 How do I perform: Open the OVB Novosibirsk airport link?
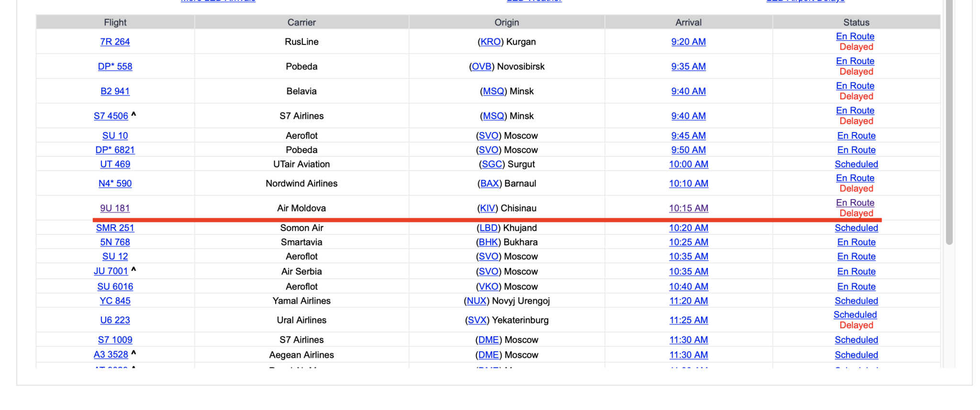481,66
